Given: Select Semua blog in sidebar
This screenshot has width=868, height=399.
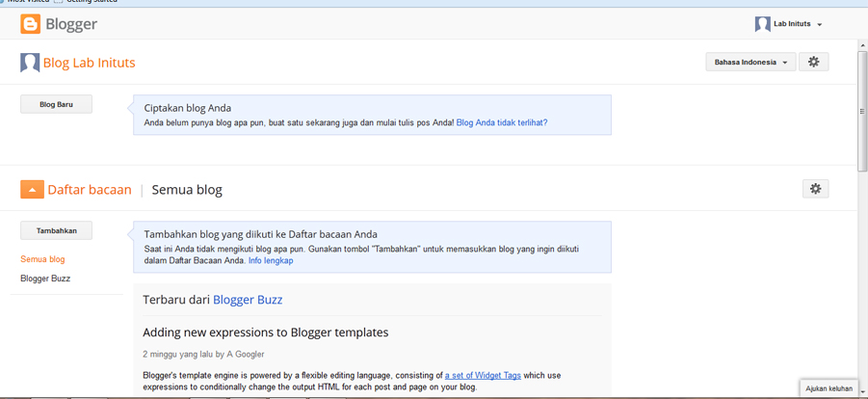Looking at the screenshot, I should click(x=42, y=259).
